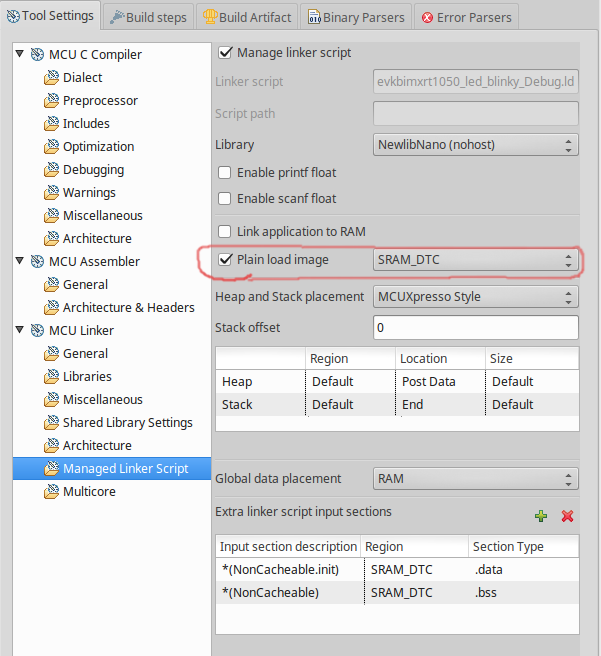The height and width of the screenshot is (656, 601).
Task: Click the Linker script name field
Action: [476, 82]
